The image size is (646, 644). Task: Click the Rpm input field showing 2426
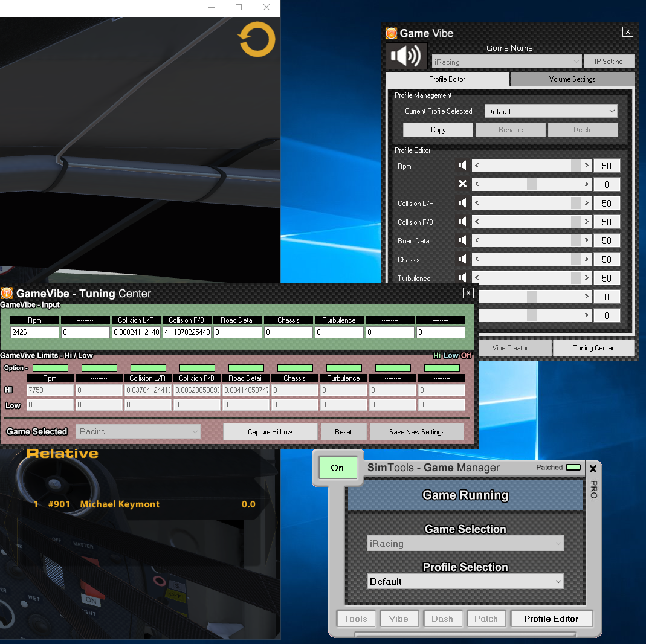pos(34,332)
